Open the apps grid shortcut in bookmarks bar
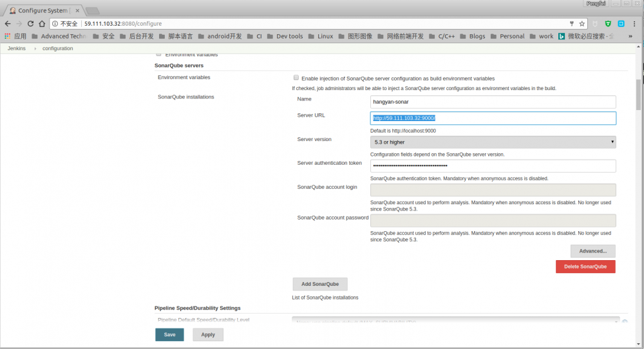Screen dimensions: 644x349 click(x=15, y=36)
